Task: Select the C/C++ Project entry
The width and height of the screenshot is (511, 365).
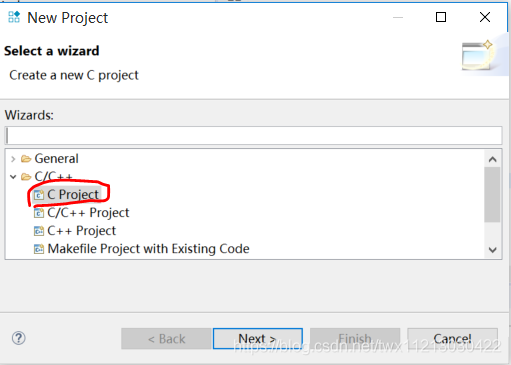Action: pos(82,213)
